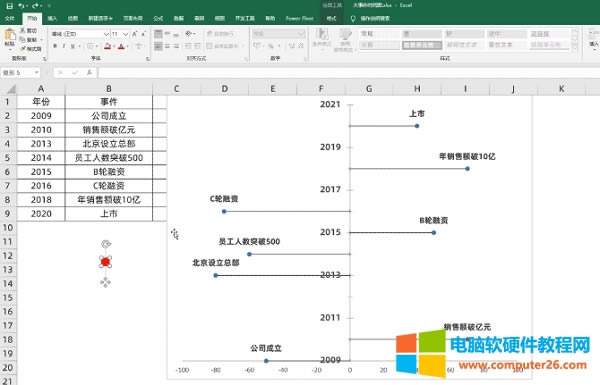Viewport: 600px width, 385px height.
Task: Toggle italic formatting
Action: click(64, 46)
